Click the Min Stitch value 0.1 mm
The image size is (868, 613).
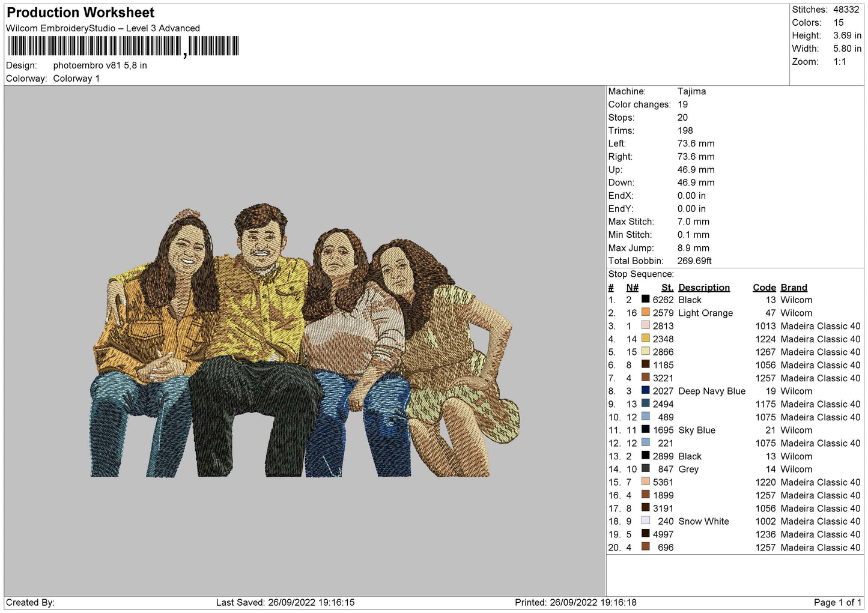pyautogui.click(x=693, y=235)
